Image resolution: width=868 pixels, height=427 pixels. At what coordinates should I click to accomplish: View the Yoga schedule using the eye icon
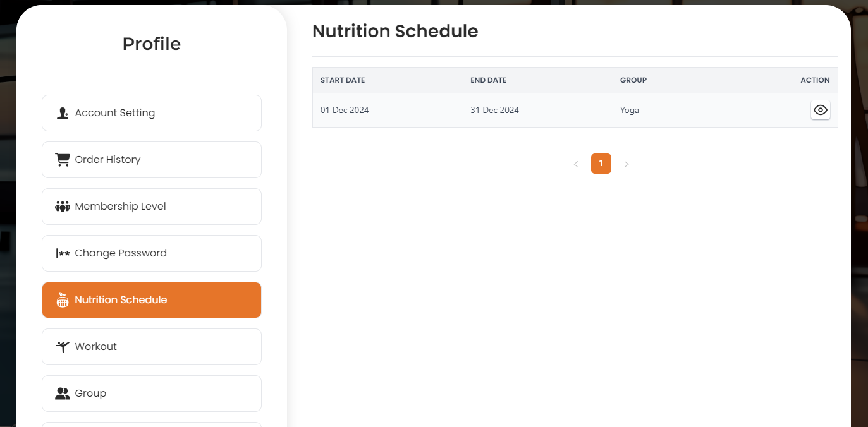(820, 110)
